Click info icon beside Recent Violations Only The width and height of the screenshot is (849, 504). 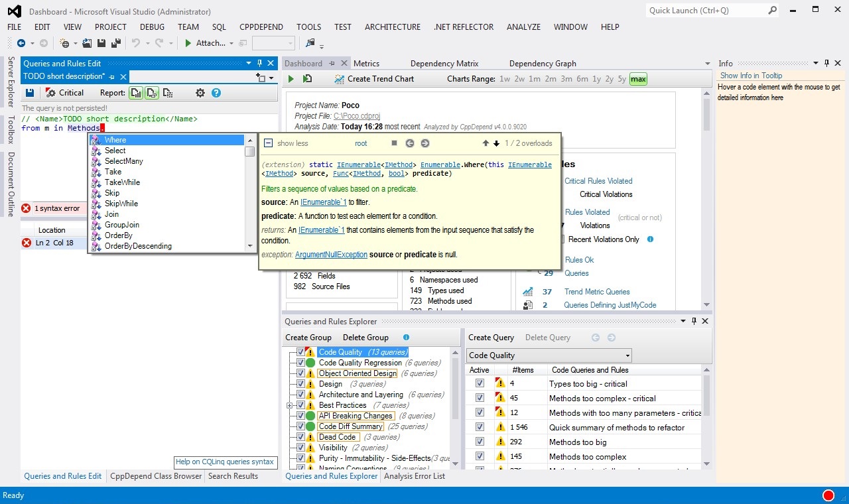coord(650,239)
